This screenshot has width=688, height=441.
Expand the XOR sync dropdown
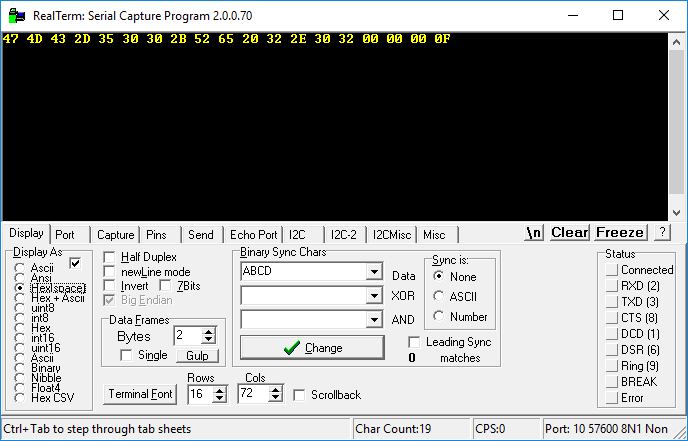pyautogui.click(x=374, y=296)
